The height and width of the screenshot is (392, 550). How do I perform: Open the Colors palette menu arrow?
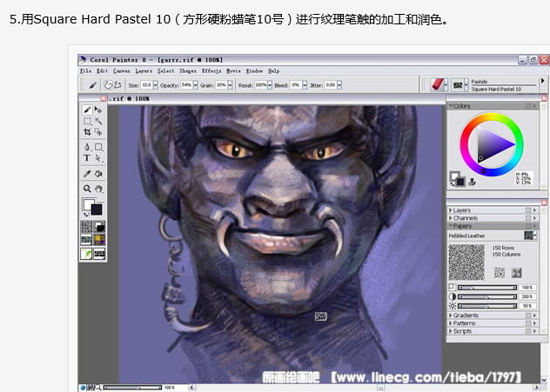click(534, 106)
